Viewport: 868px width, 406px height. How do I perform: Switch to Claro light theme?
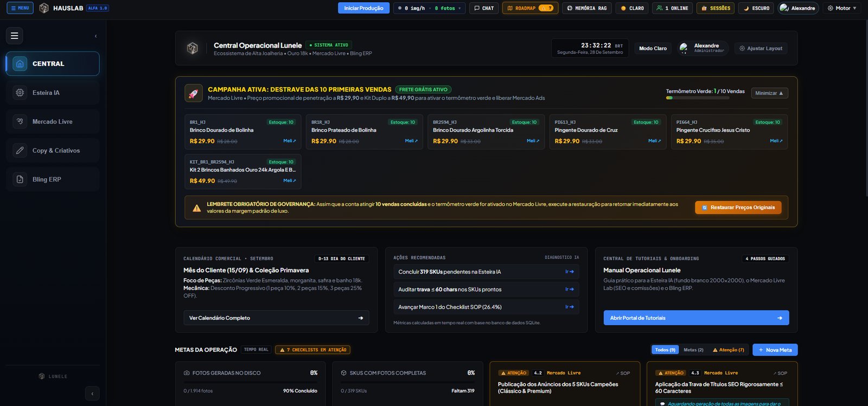point(632,8)
